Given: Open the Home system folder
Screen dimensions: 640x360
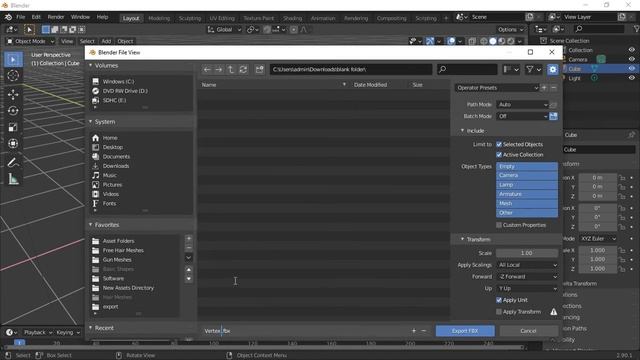Looking at the screenshot, I should (x=110, y=138).
